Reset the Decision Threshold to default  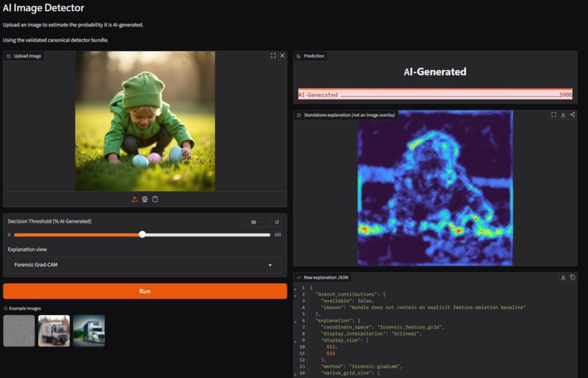pos(276,222)
